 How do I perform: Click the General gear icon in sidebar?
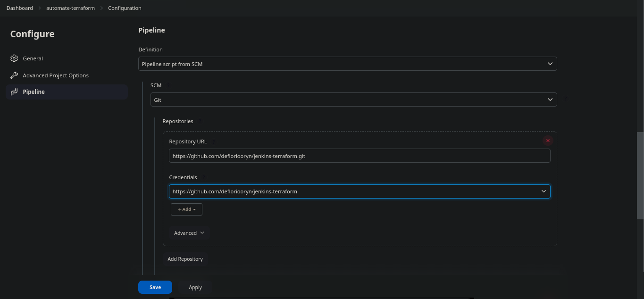tap(14, 58)
